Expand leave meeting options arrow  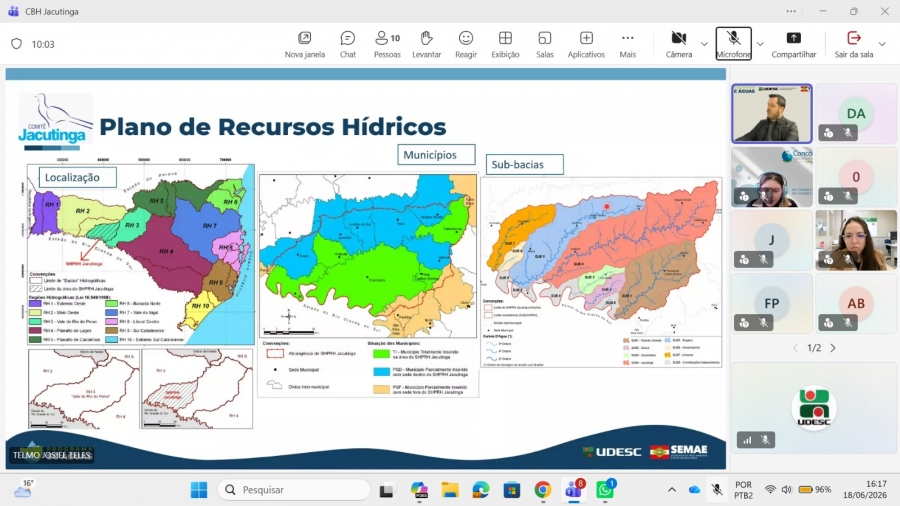[882, 44]
